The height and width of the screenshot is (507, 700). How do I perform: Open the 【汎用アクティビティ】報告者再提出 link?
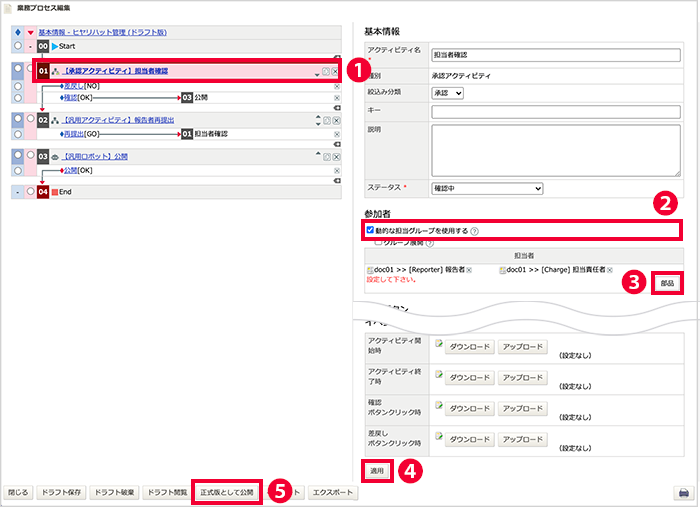[118, 120]
